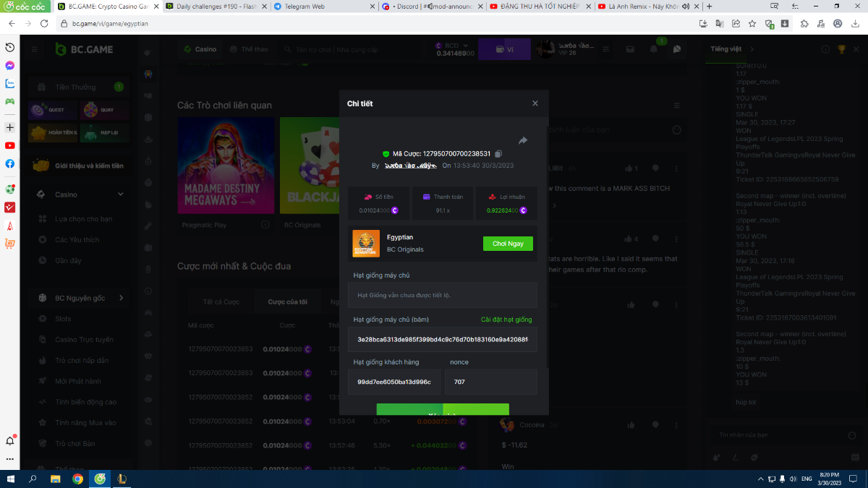The image size is (868, 488).
Task: Open the Tiếng việt language dropdown
Action: point(731,49)
